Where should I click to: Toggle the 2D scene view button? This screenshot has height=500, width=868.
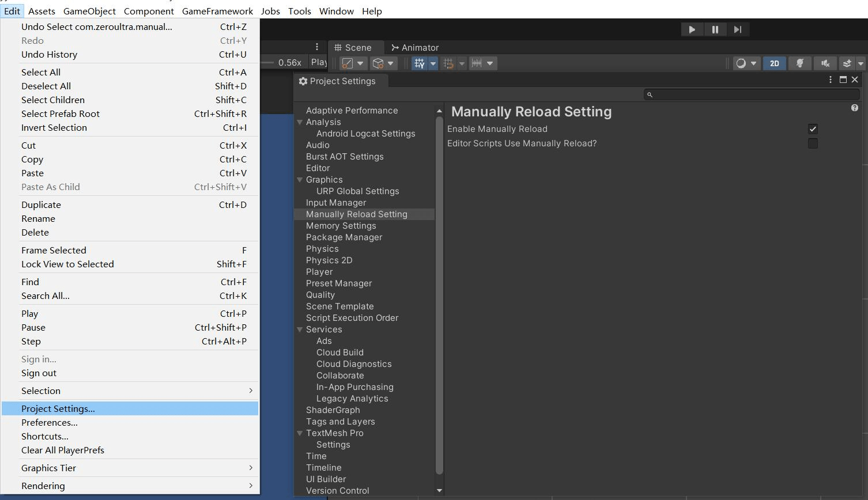pos(774,63)
